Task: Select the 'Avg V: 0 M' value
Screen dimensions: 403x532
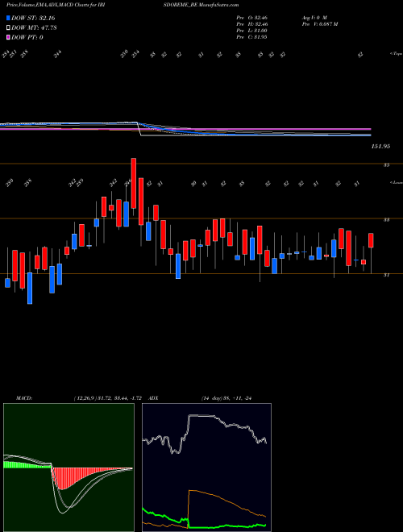Action: point(314,17)
